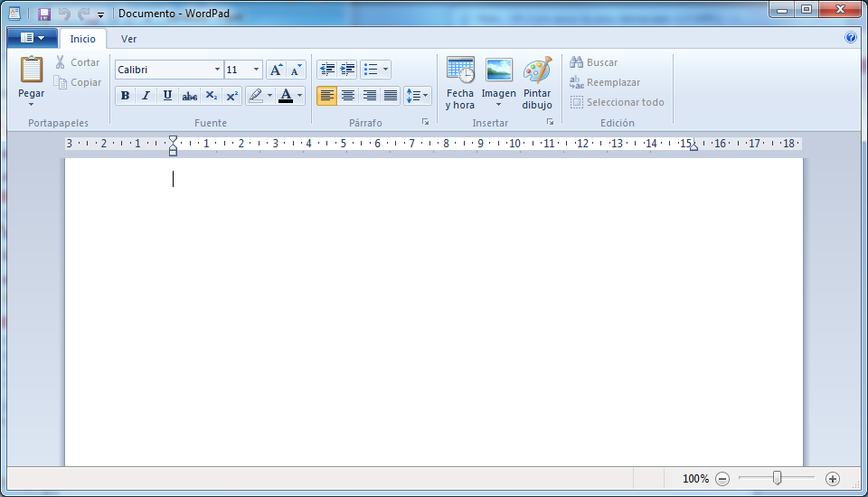868x497 pixels.
Task: Close the WordPad window
Action: pyautogui.click(x=840, y=9)
